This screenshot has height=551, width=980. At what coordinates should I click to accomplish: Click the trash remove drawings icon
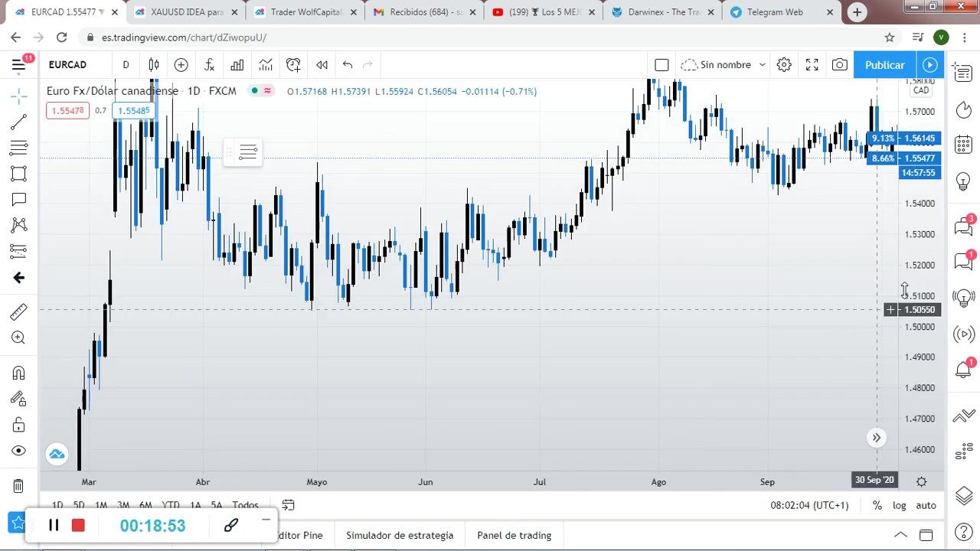(19, 485)
